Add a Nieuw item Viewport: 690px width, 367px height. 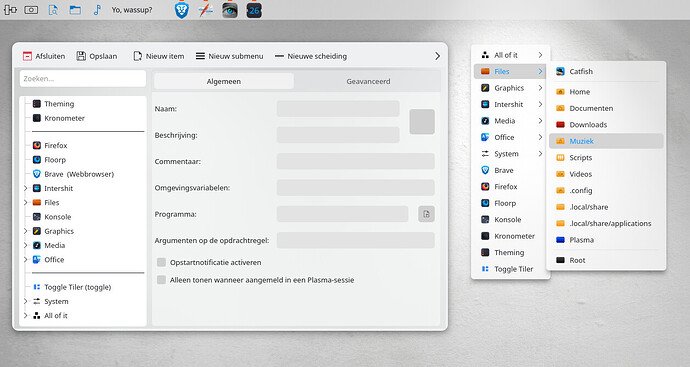click(x=159, y=56)
